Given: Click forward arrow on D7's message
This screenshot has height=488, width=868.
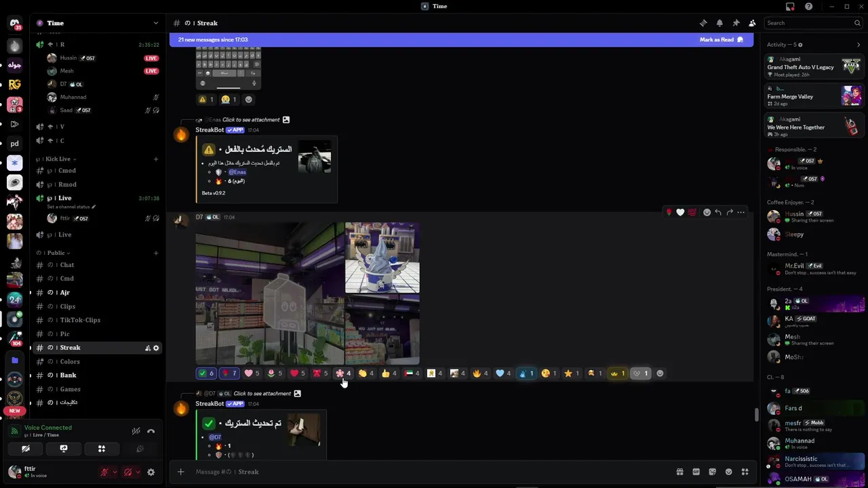Looking at the screenshot, I should click(x=730, y=212).
